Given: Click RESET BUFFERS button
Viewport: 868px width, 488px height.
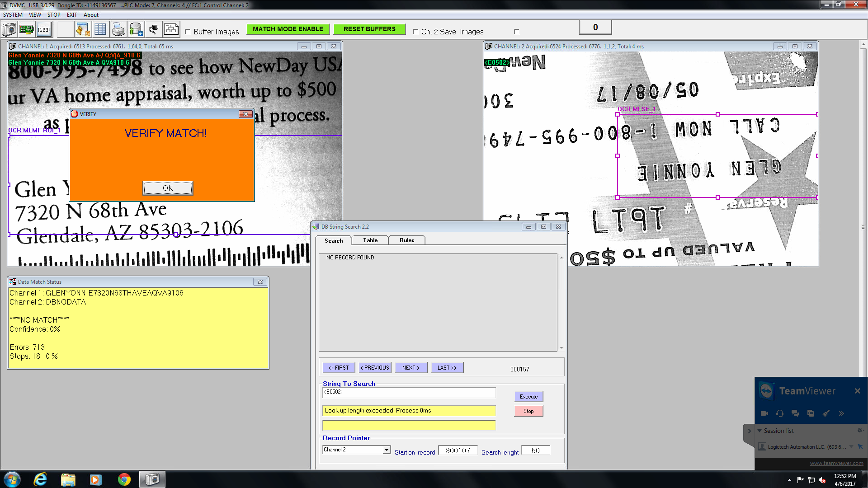Looking at the screenshot, I should 369,29.
